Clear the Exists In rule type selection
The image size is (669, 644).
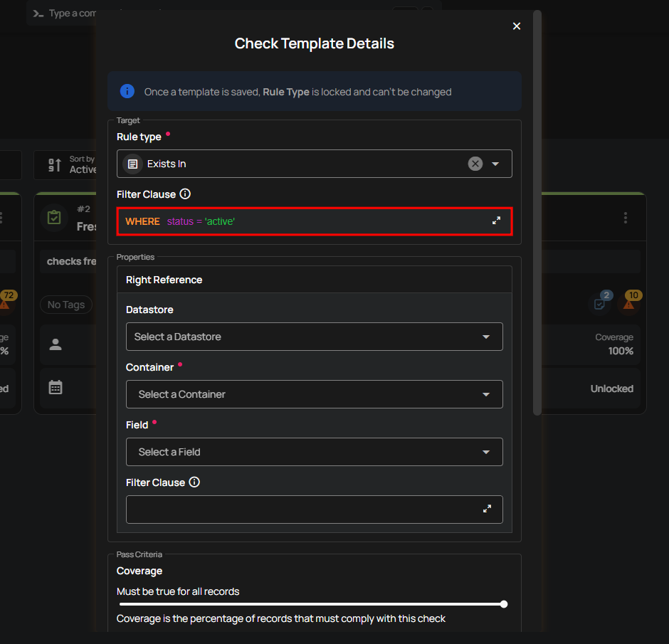475,164
